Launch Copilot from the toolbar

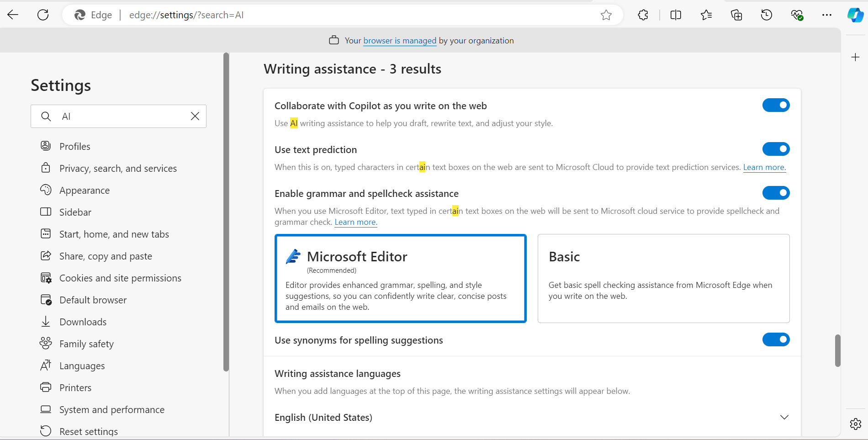855,15
